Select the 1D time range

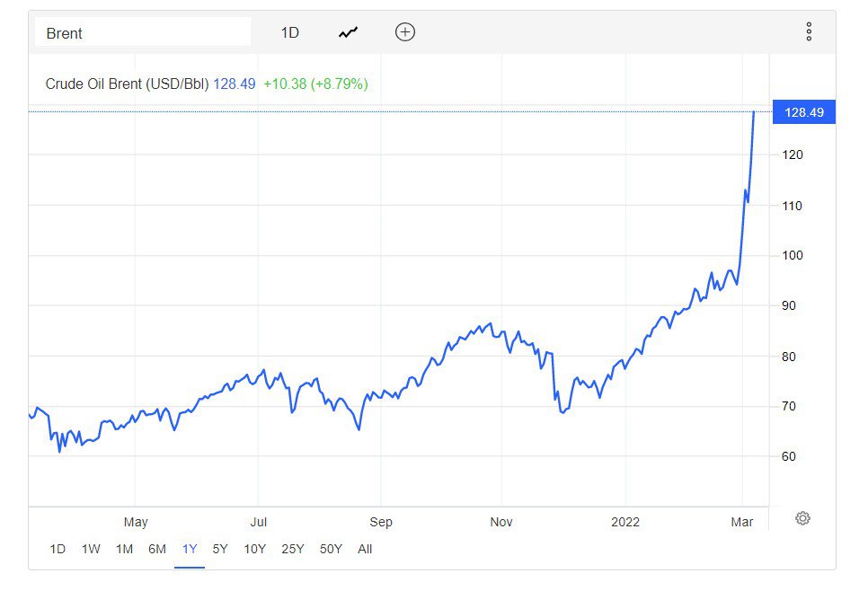(58, 549)
